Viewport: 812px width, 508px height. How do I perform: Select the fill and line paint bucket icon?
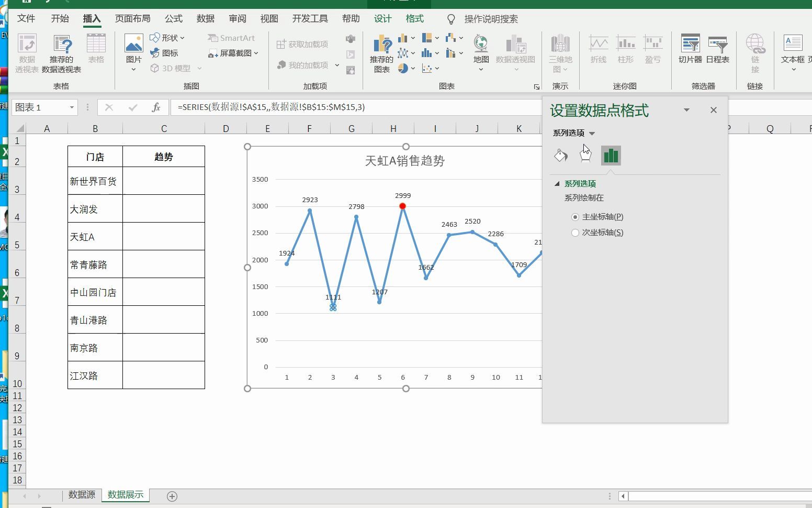pos(560,155)
